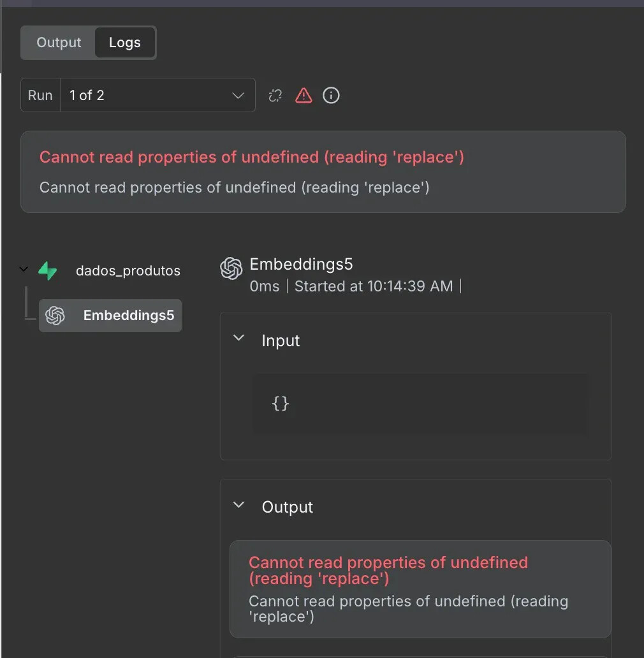Click the unlink icon beside the run selector
The width and height of the screenshot is (644, 658).
(x=275, y=96)
